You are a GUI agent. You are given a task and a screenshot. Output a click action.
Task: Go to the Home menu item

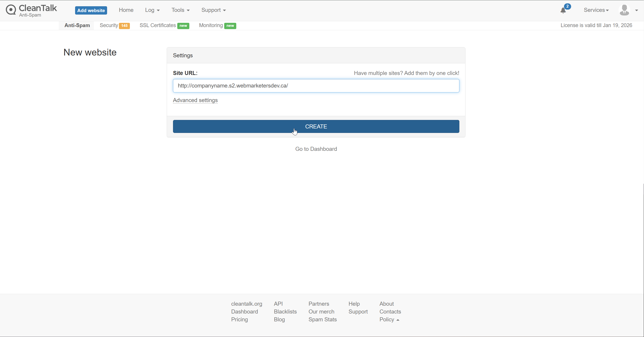click(126, 10)
